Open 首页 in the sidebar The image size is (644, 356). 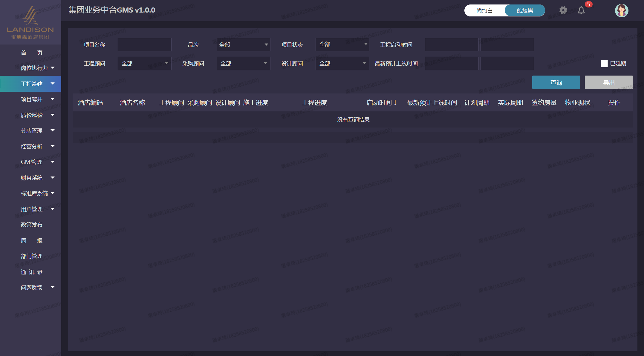[x=31, y=52]
